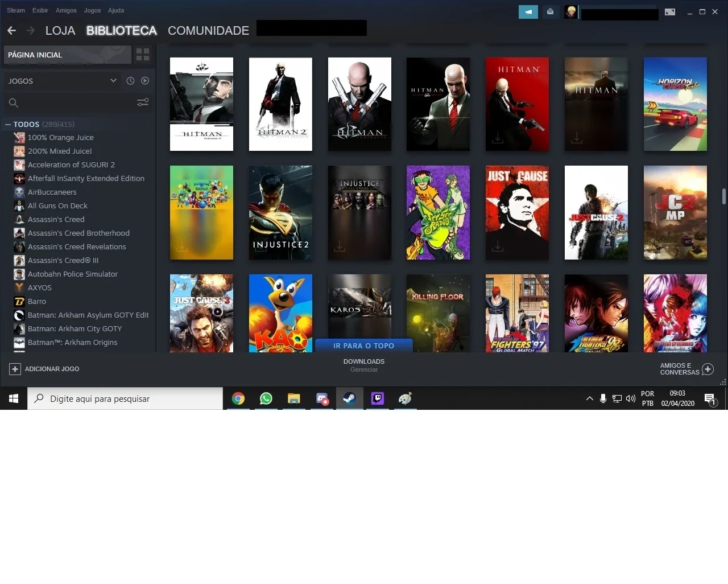The width and height of the screenshot is (728, 584).
Task: Open Injustice 2 game cover
Action: (280, 212)
